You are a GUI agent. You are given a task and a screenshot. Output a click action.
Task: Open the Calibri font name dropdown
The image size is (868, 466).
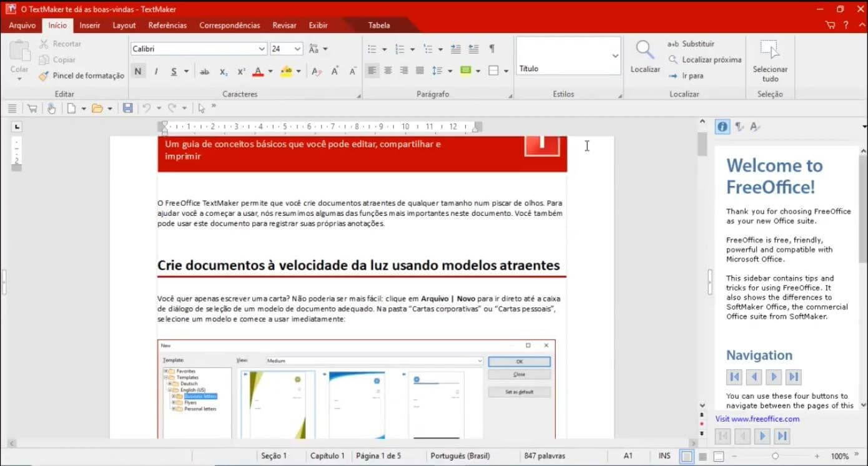[262, 49]
